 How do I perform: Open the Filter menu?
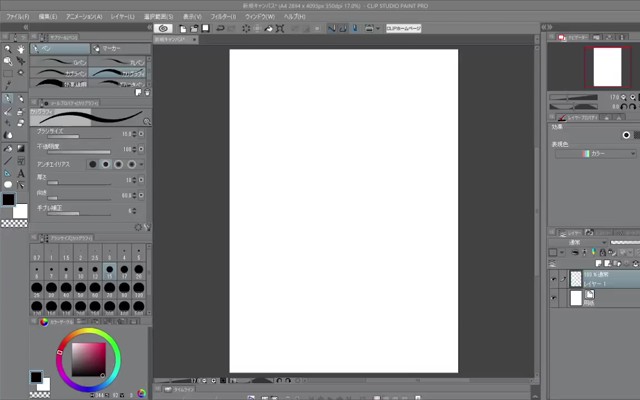pos(223,17)
